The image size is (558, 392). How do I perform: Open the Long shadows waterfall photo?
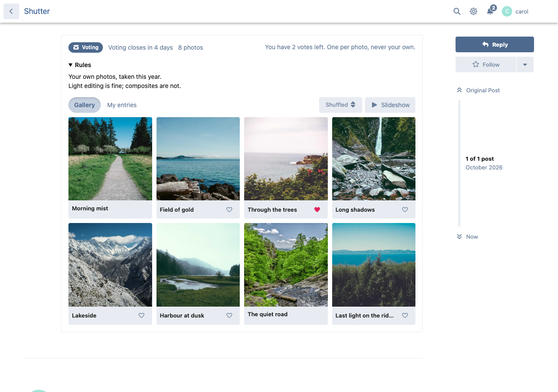pos(374,159)
